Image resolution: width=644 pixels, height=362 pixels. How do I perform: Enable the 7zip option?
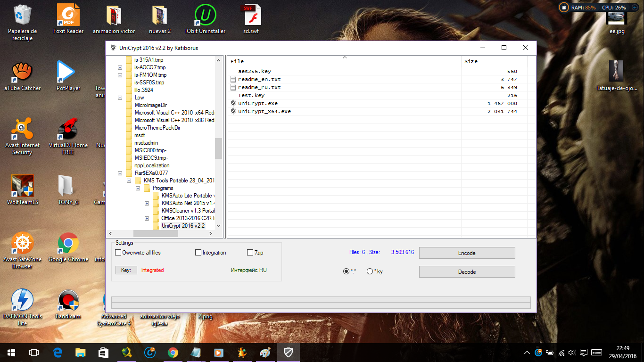[250, 252]
